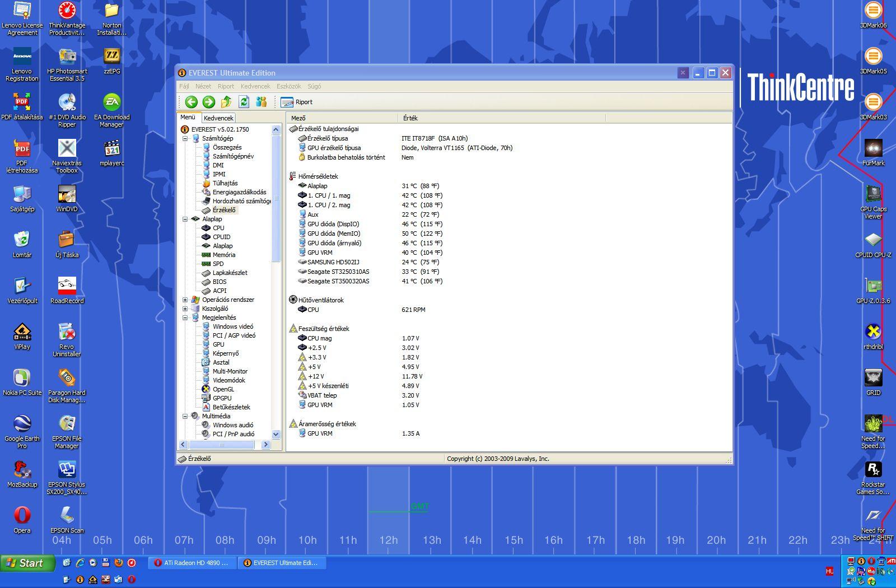Open the Lomtár recycle bin icon

pos(22,244)
